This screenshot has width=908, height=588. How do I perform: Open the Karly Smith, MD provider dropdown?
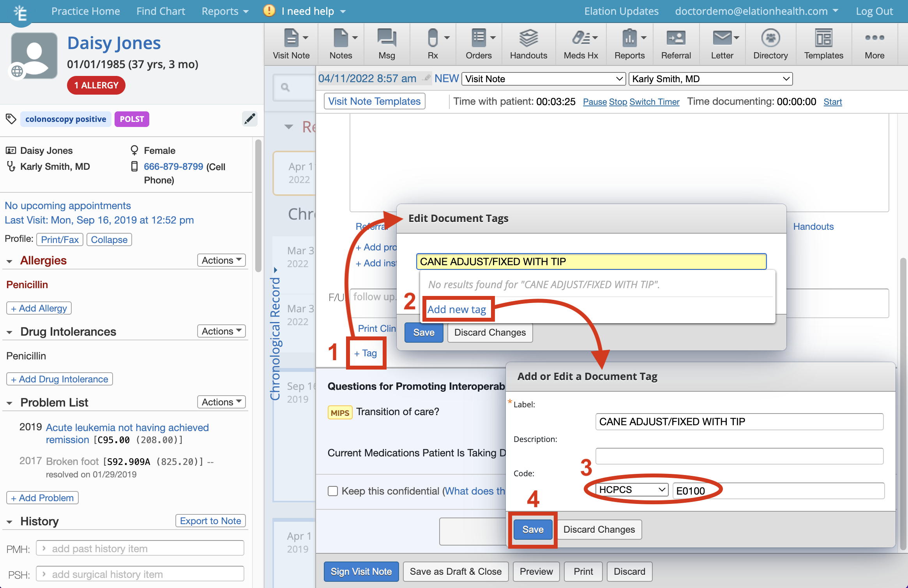(710, 79)
